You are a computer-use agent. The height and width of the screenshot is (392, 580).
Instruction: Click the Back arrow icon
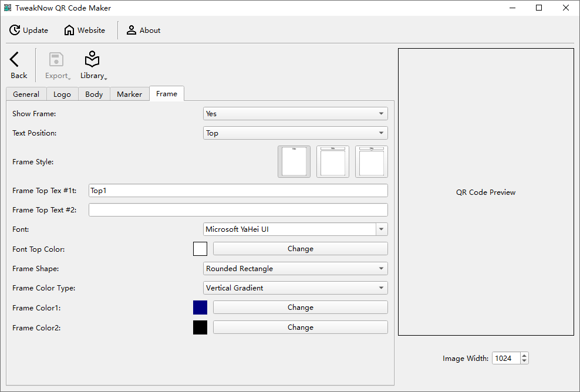pyautogui.click(x=15, y=59)
